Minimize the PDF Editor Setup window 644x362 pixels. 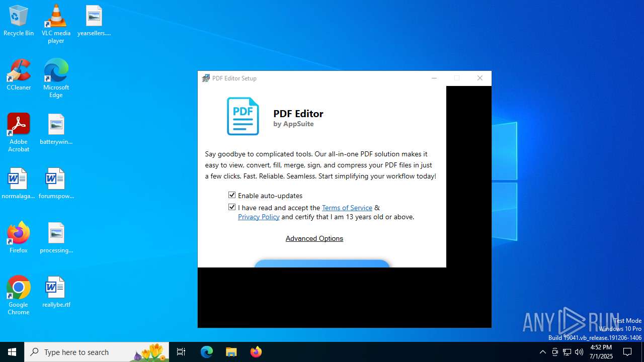[x=434, y=78]
